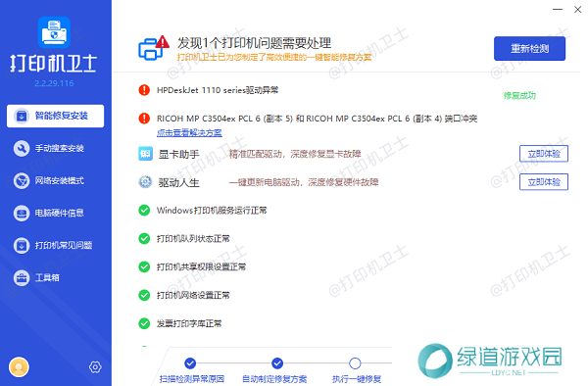The width and height of the screenshot is (588, 386).
Task: Minimize the 打印机卫士 window
Action: [x=558, y=9]
